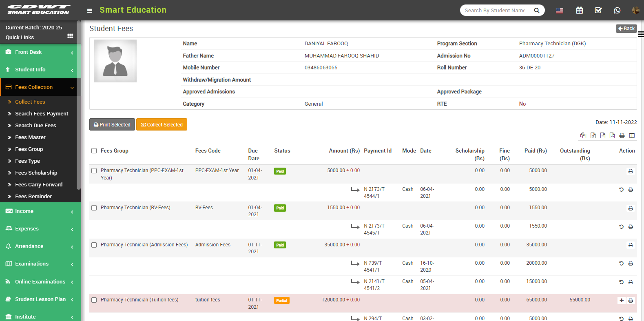Click the CDWT Smart Education logo
This screenshot has width=644, height=321.
tap(39, 10)
